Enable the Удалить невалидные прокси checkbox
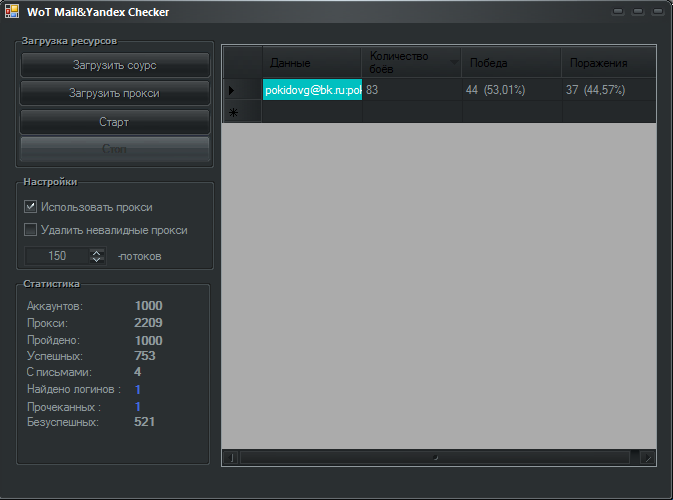The height and width of the screenshot is (500, 673). pos(30,230)
